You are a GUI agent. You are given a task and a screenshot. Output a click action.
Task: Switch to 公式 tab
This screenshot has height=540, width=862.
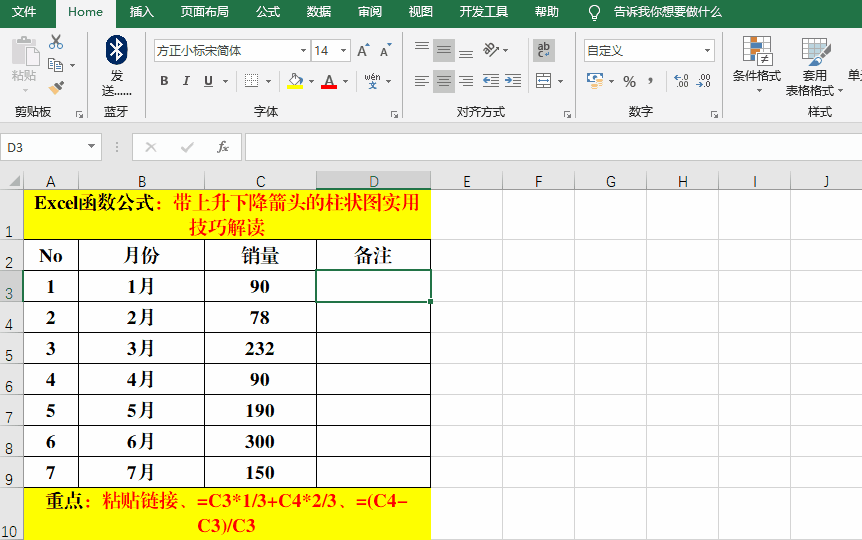pos(268,12)
